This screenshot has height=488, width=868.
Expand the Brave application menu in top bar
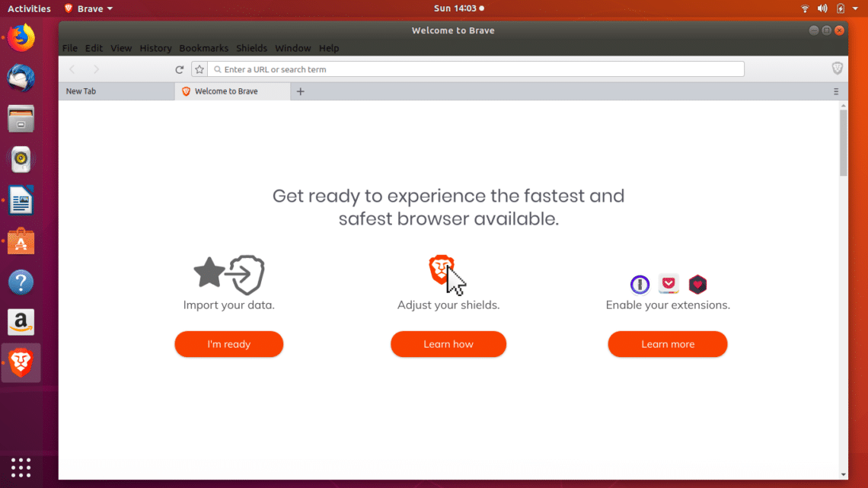click(88, 8)
